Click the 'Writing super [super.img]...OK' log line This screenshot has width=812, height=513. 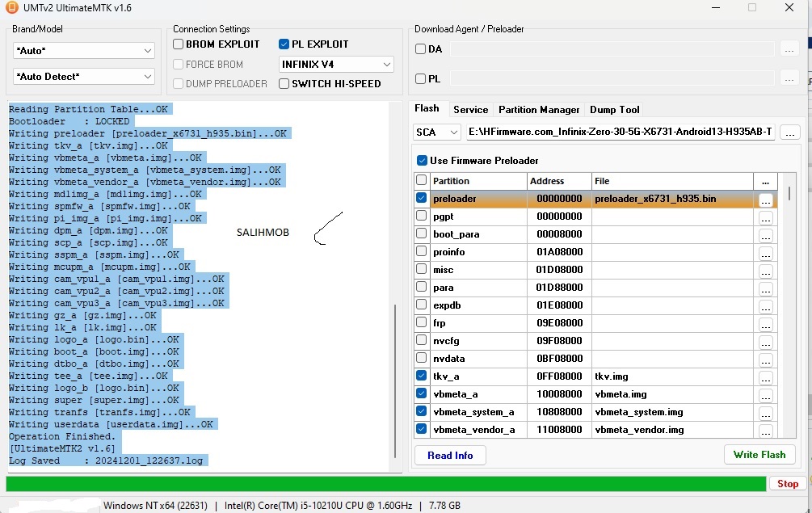pyautogui.click(x=94, y=400)
